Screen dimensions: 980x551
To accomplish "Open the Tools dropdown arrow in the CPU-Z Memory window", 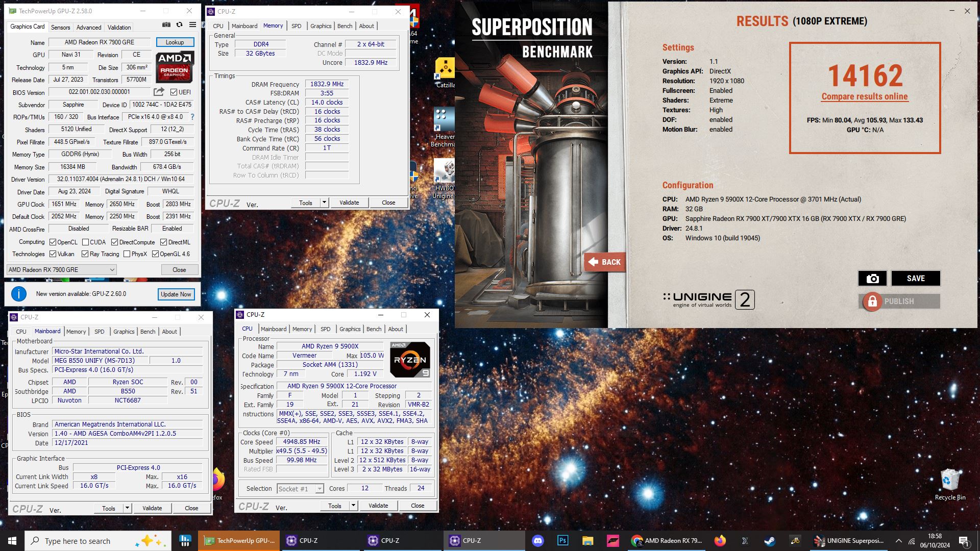I will (324, 203).
